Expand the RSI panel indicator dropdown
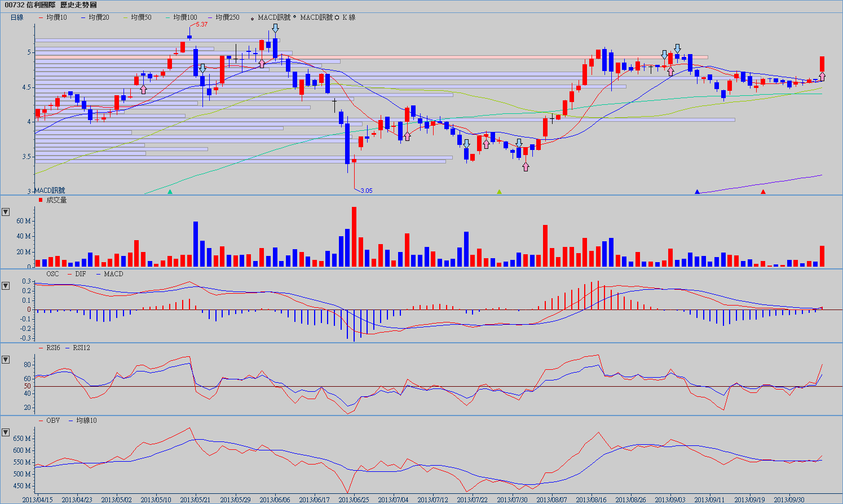The width and height of the screenshot is (843, 504). coord(6,360)
